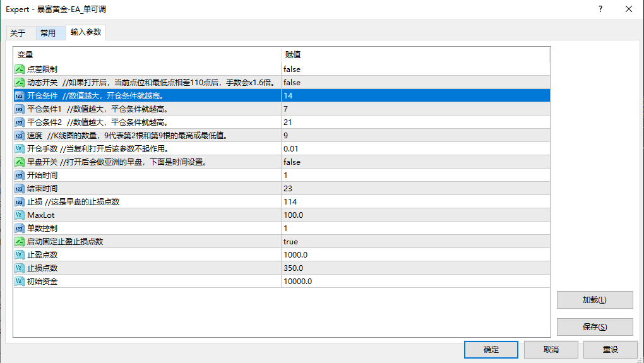Open the true value of 启动固定止盈止损点数
The width and height of the screenshot is (644, 363).
pos(290,242)
